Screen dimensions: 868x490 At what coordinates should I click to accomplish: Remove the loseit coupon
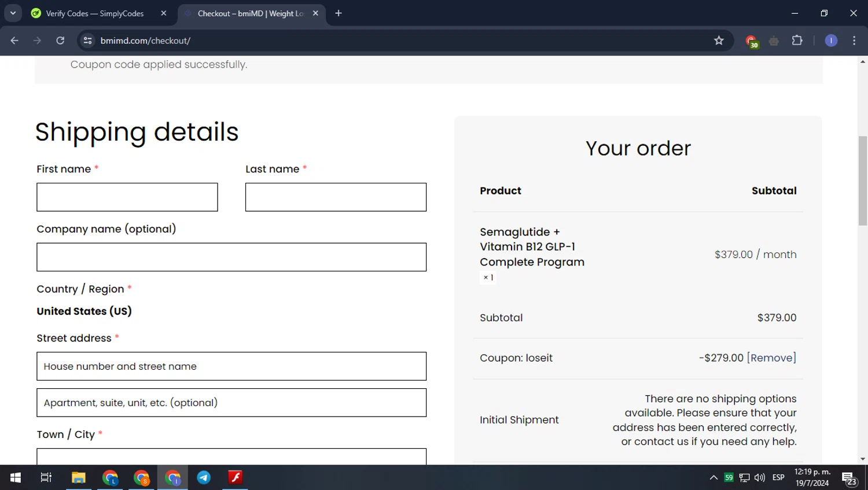771,358
